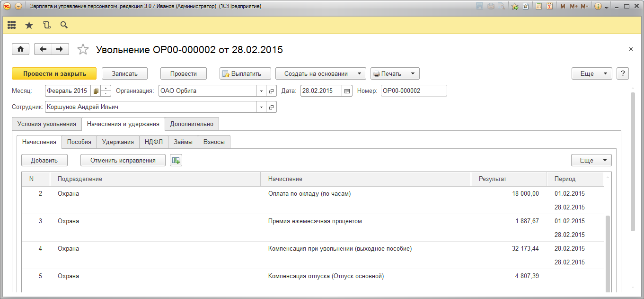
Task: Select the Займы sub-tab
Action: [183, 142]
